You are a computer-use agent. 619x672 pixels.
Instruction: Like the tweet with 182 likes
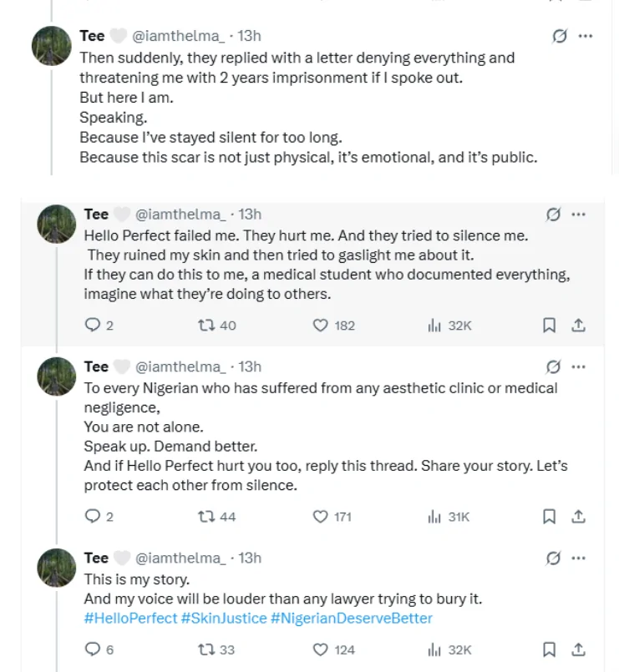[320, 326]
